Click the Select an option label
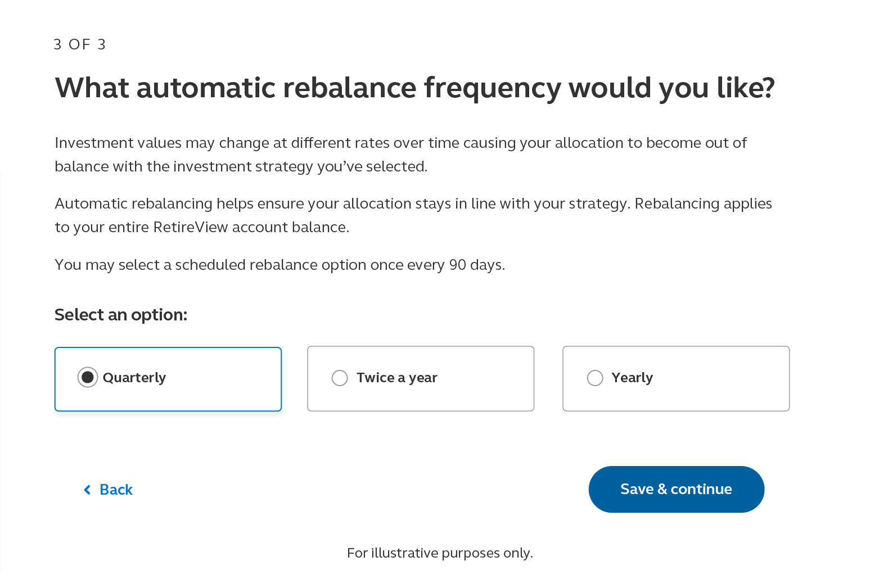 [x=120, y=314]
